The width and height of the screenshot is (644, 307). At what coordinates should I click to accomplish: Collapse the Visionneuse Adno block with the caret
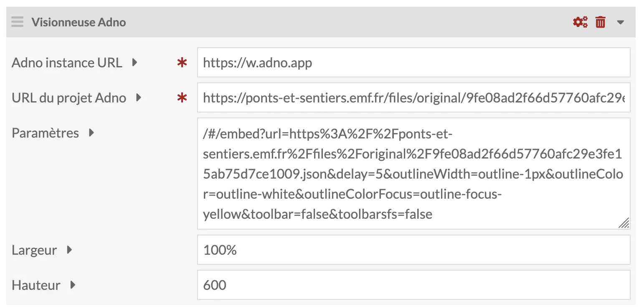pos(621,22)
